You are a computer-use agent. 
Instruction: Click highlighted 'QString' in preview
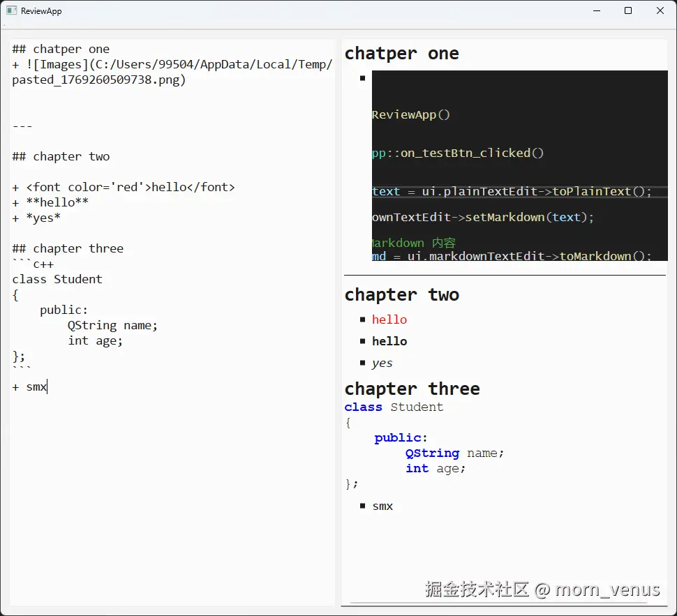click(432, 453)
